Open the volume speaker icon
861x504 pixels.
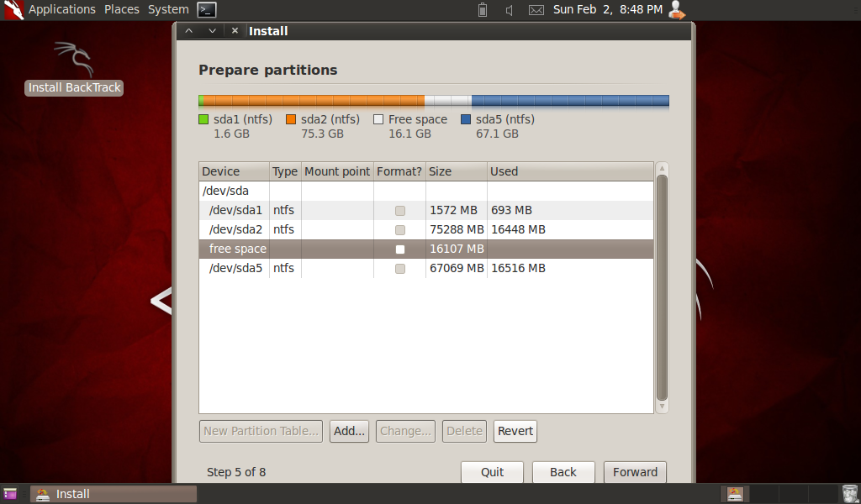click(x=509, y=10)
